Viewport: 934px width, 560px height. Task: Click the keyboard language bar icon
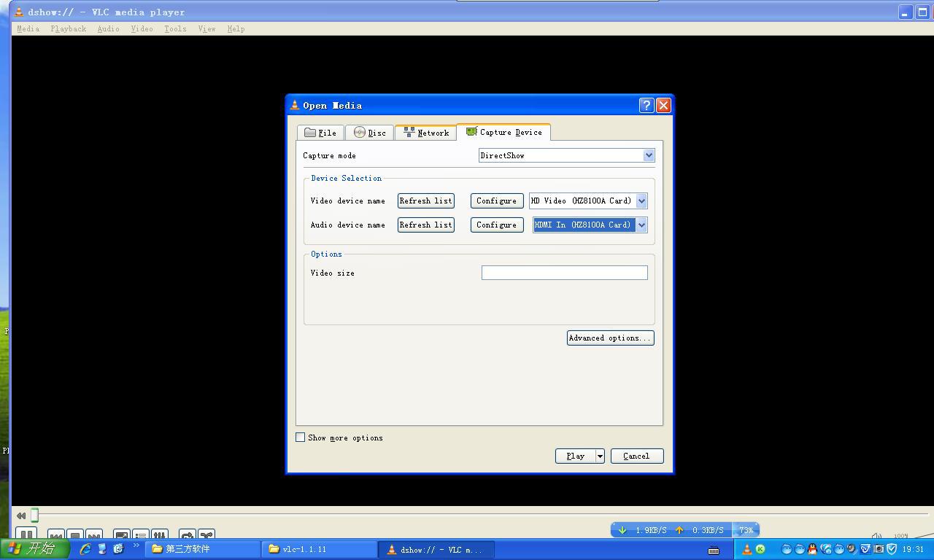click(x=714, y=550)
